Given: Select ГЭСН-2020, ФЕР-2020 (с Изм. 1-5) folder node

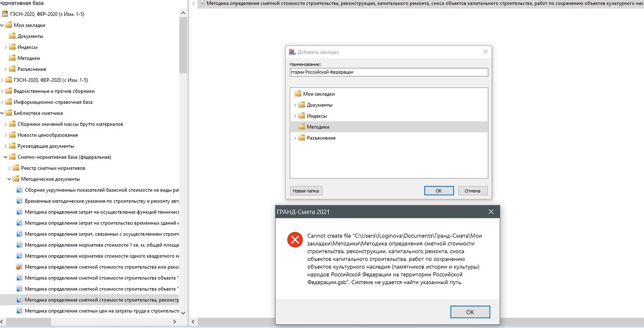Looking at the screenshot, I should tap(51, 80).
